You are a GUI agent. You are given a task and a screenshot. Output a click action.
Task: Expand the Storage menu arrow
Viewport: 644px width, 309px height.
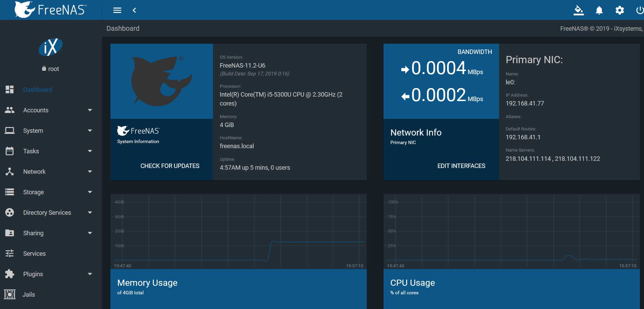tap(90, 192)
